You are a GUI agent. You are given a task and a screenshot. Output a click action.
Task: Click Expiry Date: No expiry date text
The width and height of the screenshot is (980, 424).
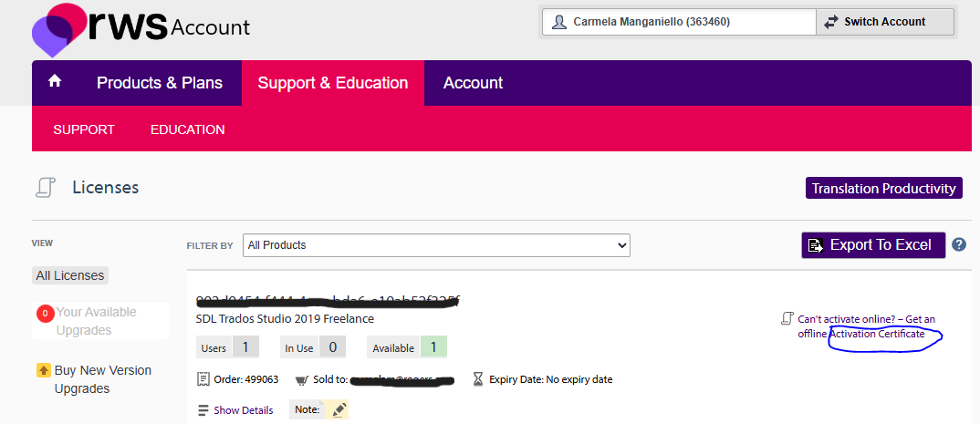tap(550, 379)
